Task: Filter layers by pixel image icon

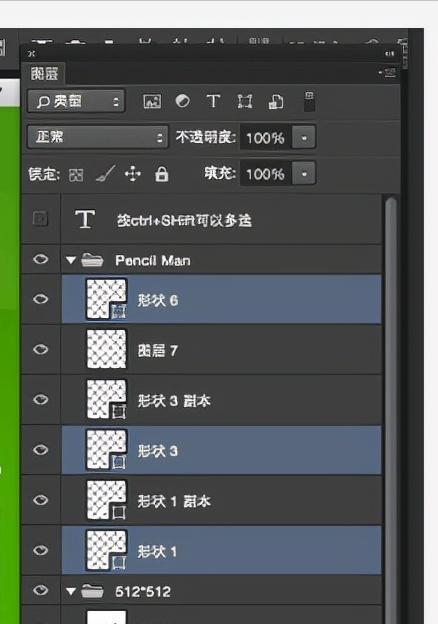Action: (x=152, y=101)
